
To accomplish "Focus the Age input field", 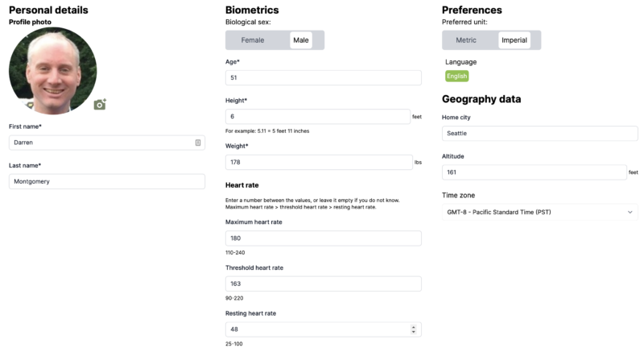I will coord(324,78).
